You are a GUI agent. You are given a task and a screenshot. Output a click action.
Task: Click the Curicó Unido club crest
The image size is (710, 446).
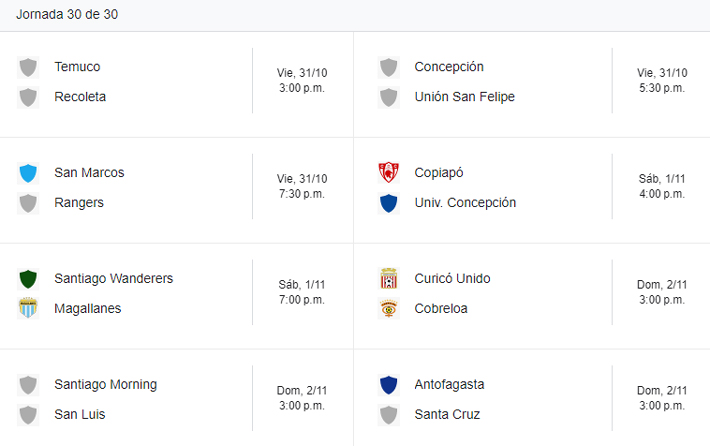[388, 279]
